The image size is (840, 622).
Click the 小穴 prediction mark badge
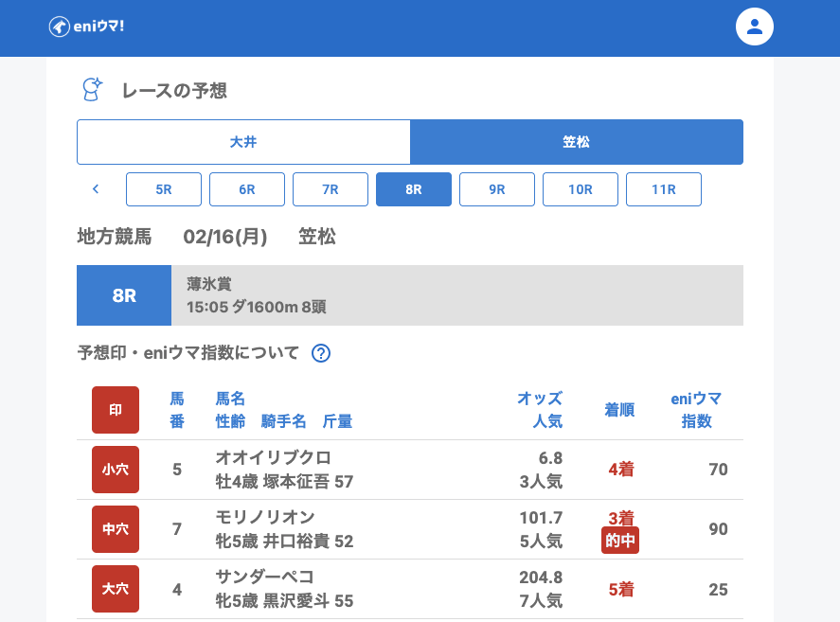(x=116, y=470)
